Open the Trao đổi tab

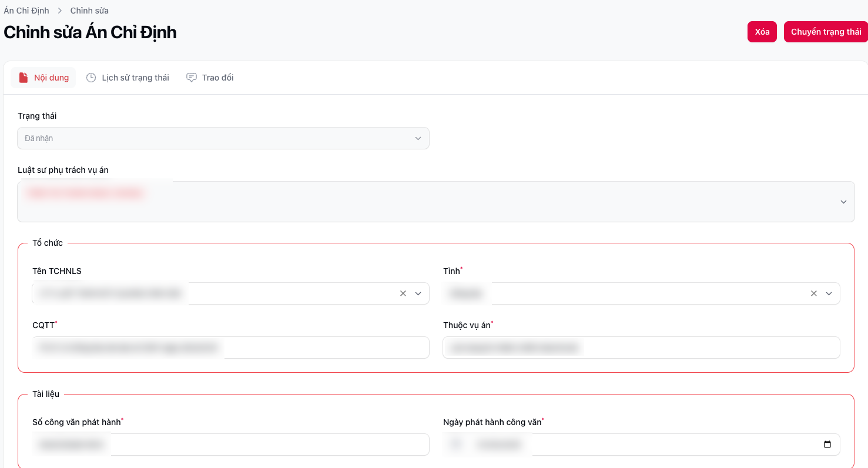[217, 78]
